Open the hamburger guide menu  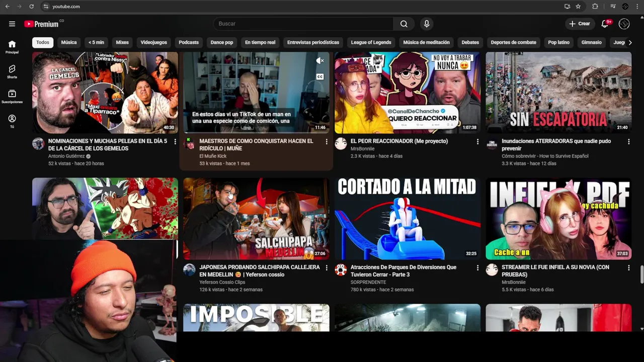coord(12,24)
